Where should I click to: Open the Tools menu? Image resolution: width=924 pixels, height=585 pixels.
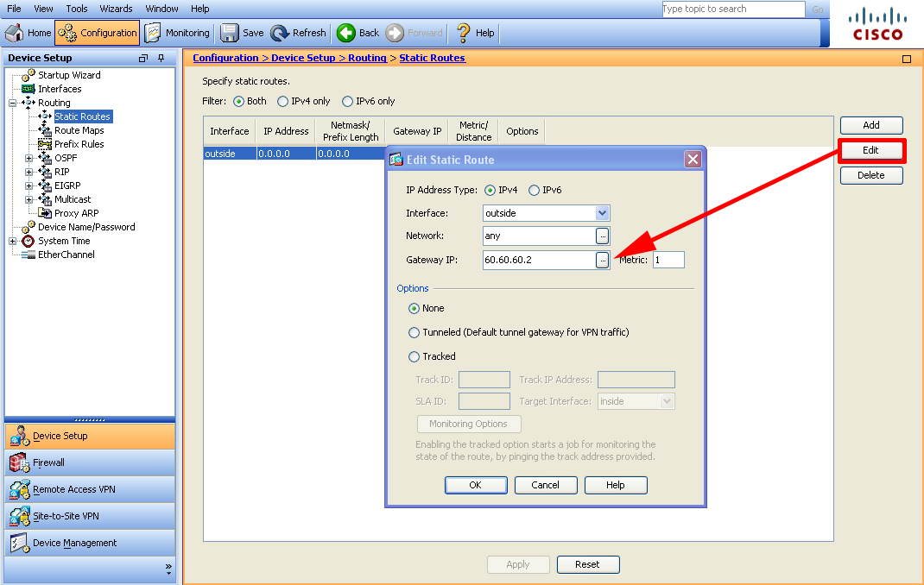pos(77,9)
